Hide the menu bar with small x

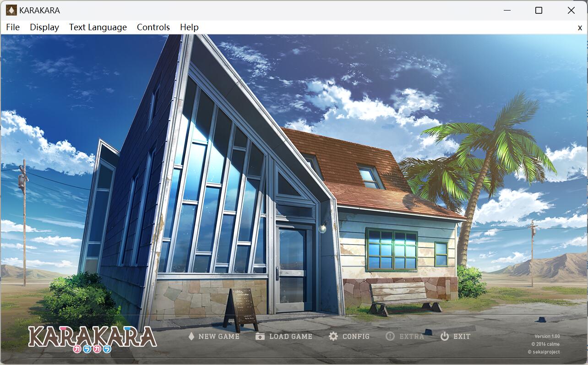[x=580, y=27]
